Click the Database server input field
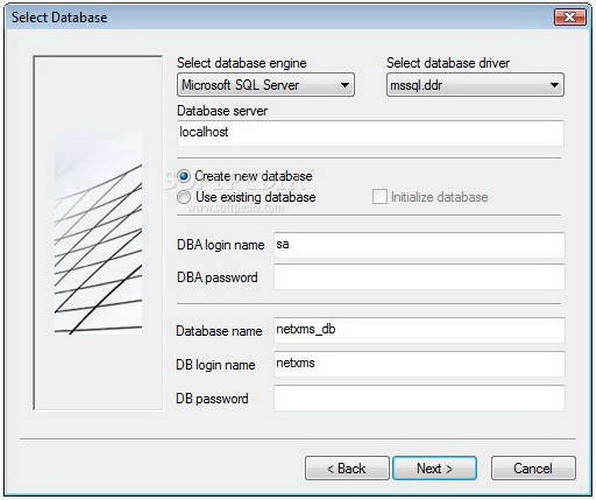The width and height of the screenshot is (596, 500). (x=371, y=133)
